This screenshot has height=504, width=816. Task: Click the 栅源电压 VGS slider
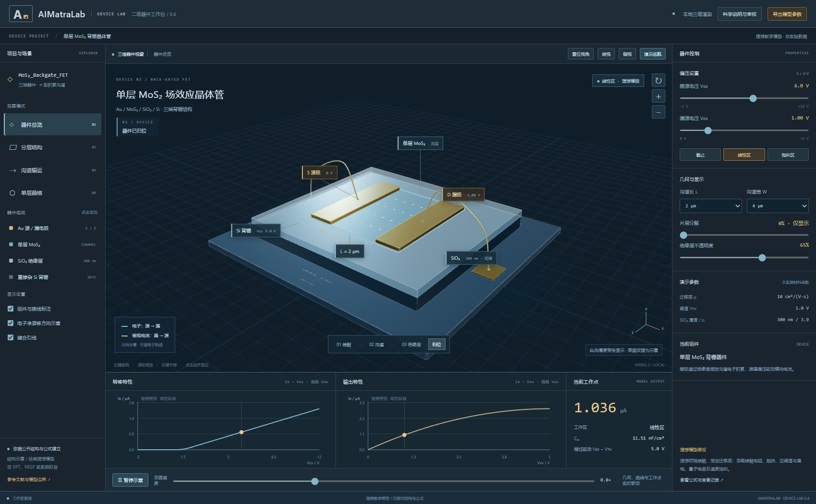[x=744, y=98]
